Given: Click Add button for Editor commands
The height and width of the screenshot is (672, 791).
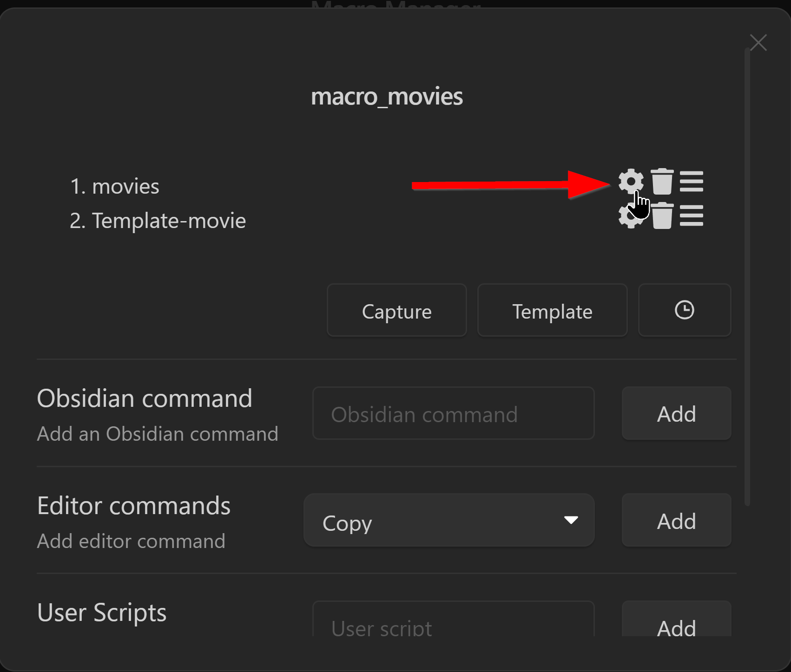Looking at the screenshot, I should (677, 520).
